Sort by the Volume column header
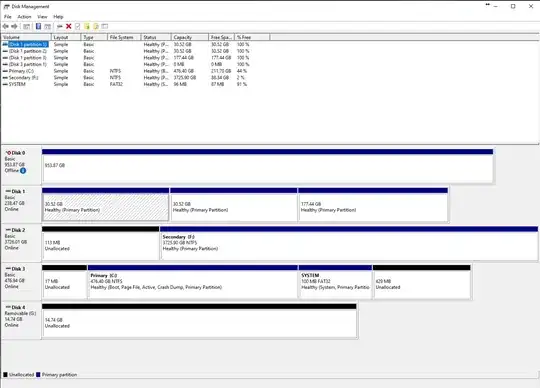The height and width of the screenshot is (388, 540). (26, 37)
